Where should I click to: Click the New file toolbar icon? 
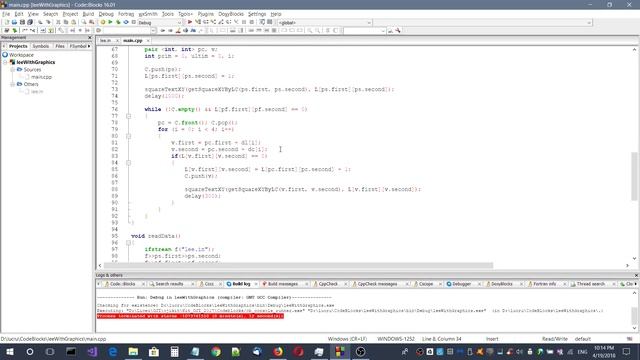pos(7,22)
